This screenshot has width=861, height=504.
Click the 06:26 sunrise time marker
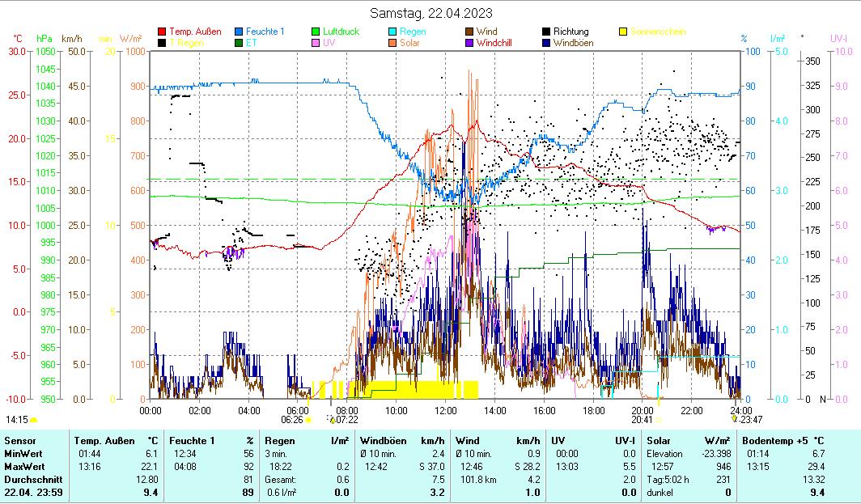click(291, 419)
